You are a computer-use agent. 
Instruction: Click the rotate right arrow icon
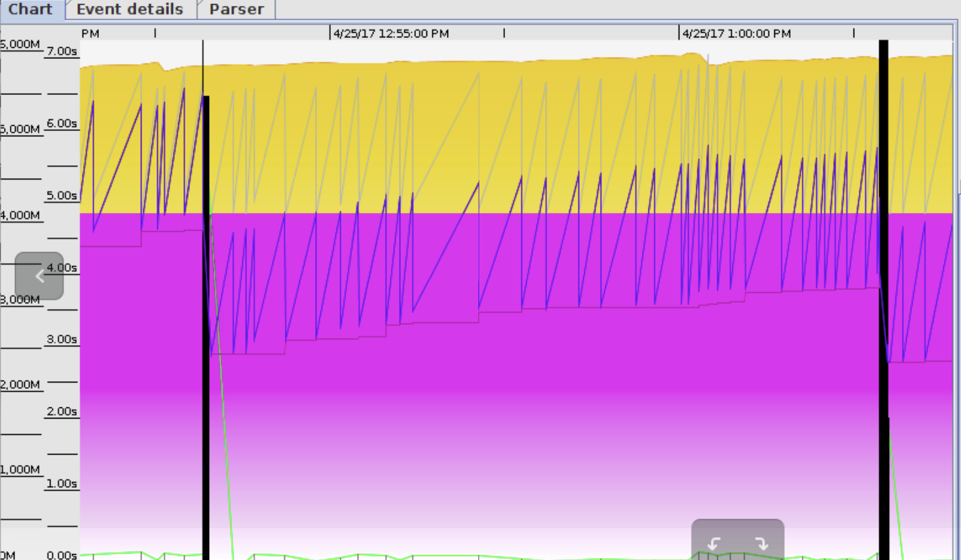pos(761,544)
